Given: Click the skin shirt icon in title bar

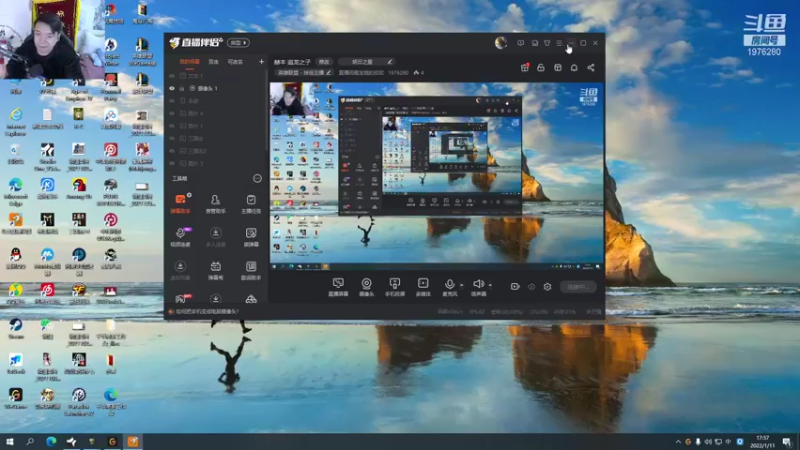Looking at the screenshot, I should 547,43.
